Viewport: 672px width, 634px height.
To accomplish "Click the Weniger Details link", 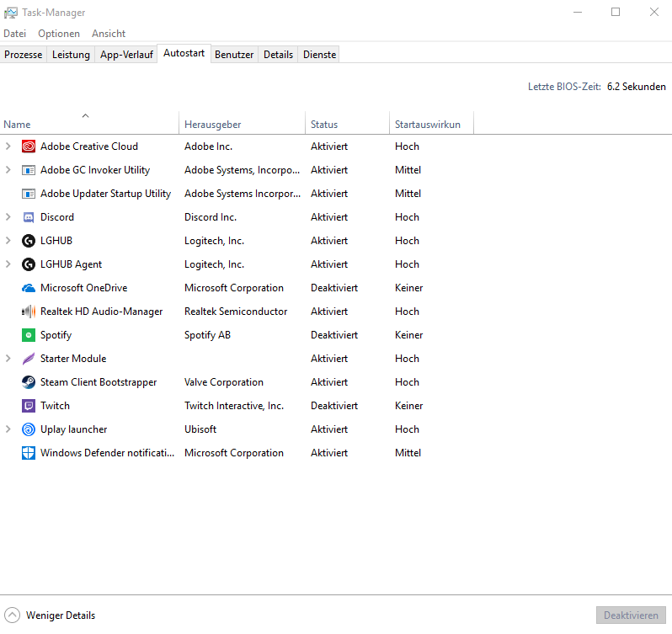I will point(61,615).
